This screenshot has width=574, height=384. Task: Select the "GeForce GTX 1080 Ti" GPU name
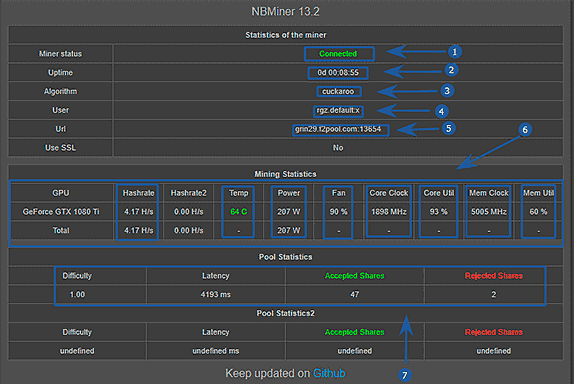[x=61, y=212]
